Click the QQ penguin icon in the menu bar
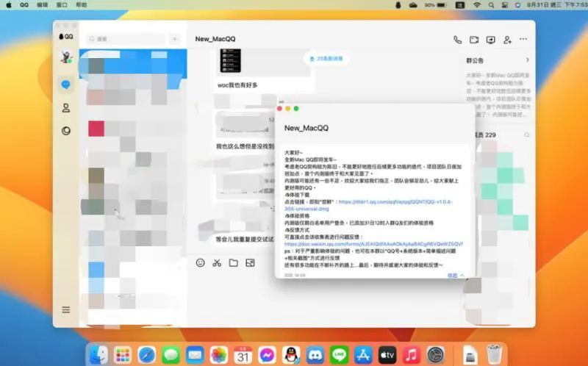Viewport: 588px width, 366px height. (398, 5)
